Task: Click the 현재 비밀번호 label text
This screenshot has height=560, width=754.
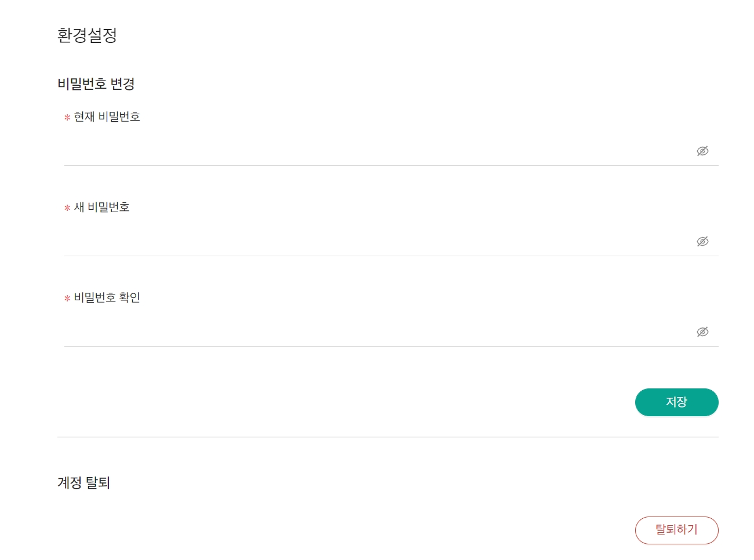Action: (107, 117)
